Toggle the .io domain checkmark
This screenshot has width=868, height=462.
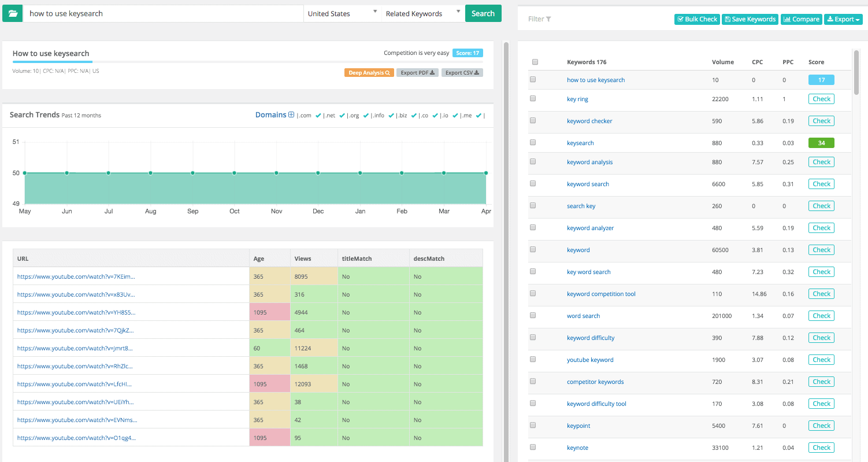click(455, 116)
